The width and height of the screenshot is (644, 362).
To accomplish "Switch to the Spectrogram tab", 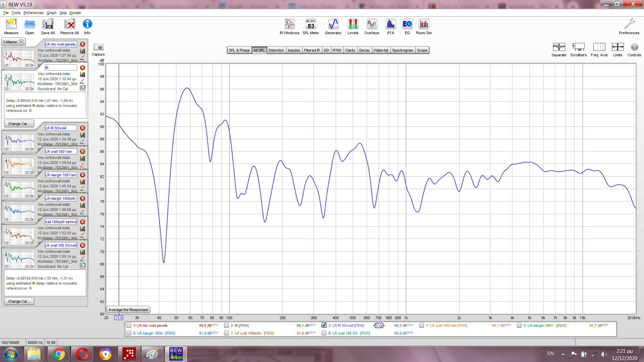I will [402, 50].
